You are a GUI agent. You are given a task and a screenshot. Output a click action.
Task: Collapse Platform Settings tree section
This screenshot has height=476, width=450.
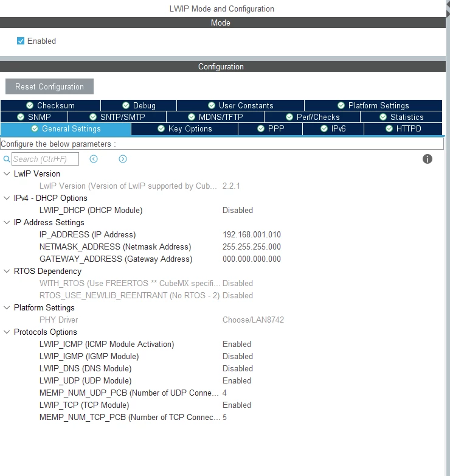tap(6, 307)
